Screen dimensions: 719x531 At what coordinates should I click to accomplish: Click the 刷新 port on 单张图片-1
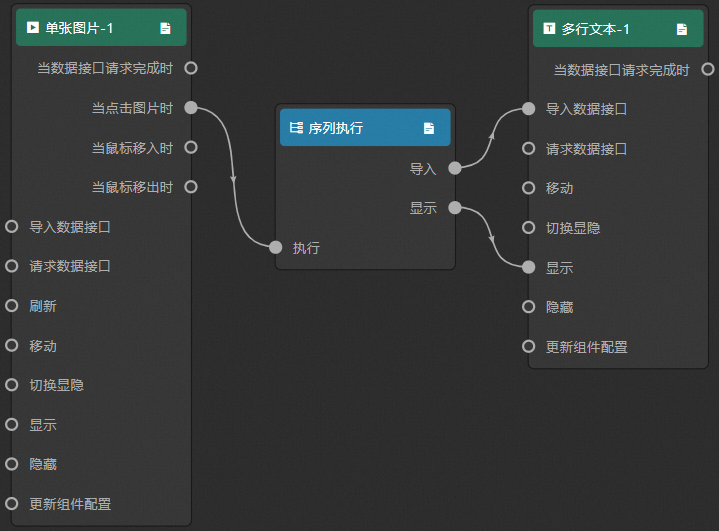[x=12, y=306]
